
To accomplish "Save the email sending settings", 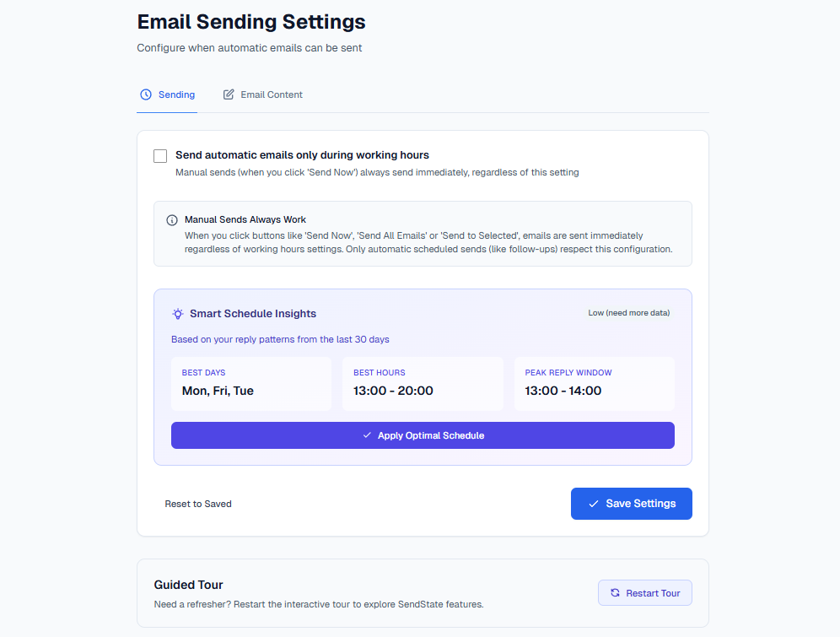I will pos(631,504).
